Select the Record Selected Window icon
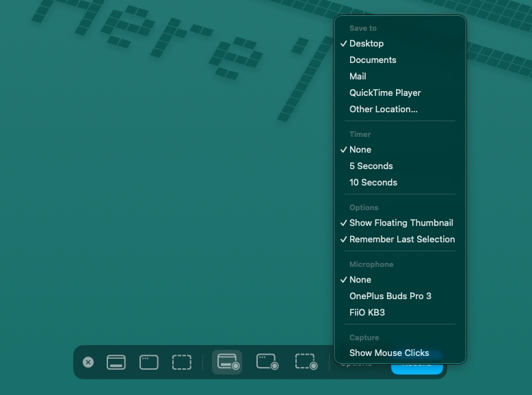The height and width of the screenshot is (395, 532). pyautogui.click(x=267, y=362)
